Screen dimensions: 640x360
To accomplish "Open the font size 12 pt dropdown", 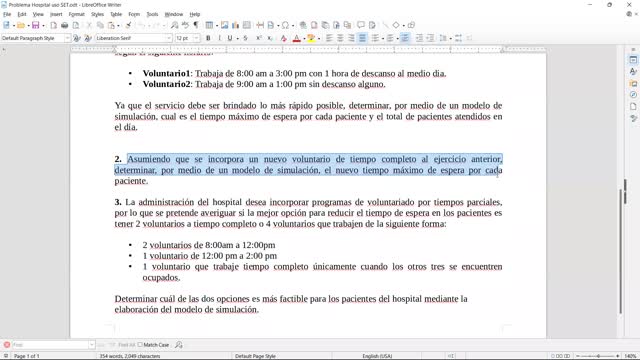I will (196, 38).
